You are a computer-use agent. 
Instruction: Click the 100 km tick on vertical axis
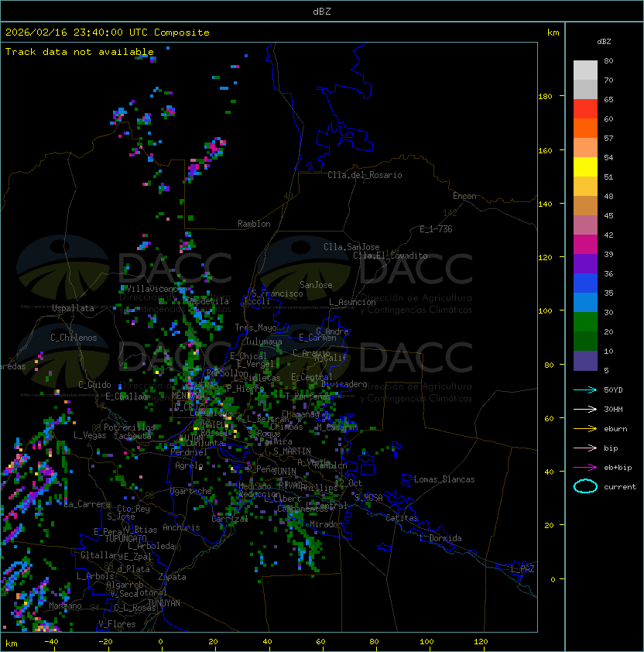coord(545,311)
